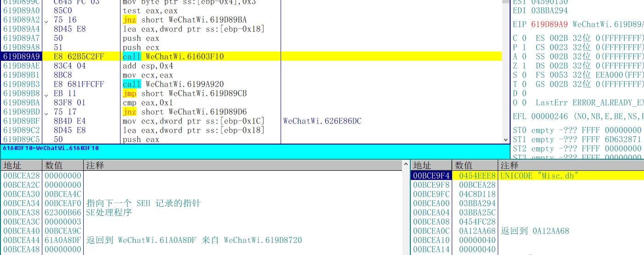644x255 pixels.
Task: Click the info line 61603F10=WeChatWi.61603F10
Action: coord(51,148)
